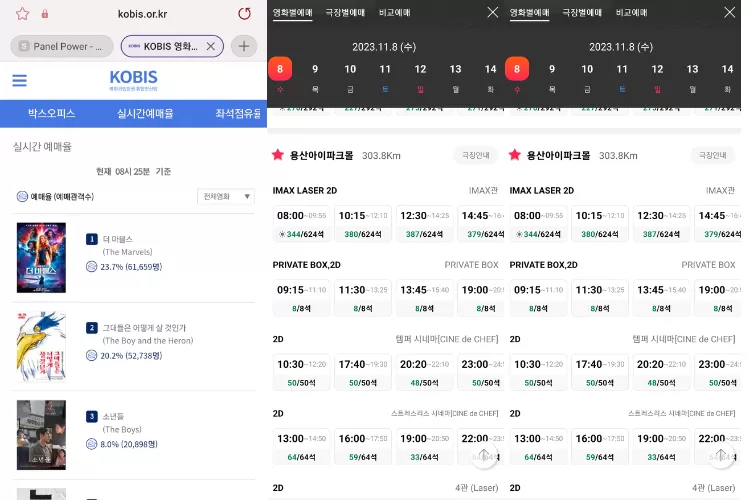The image size is (750, 500).
Task: Open the KOBIS hamburger menu
Action: pyautogui.click(x=20, y=80)
